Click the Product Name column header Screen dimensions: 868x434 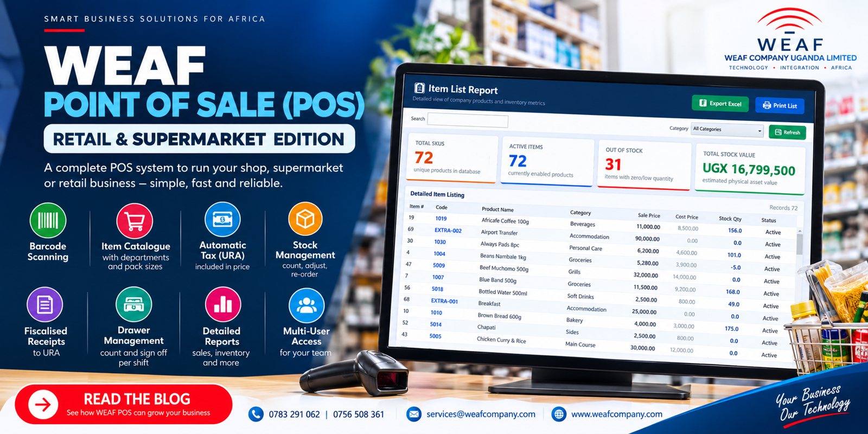click(497, 209)
